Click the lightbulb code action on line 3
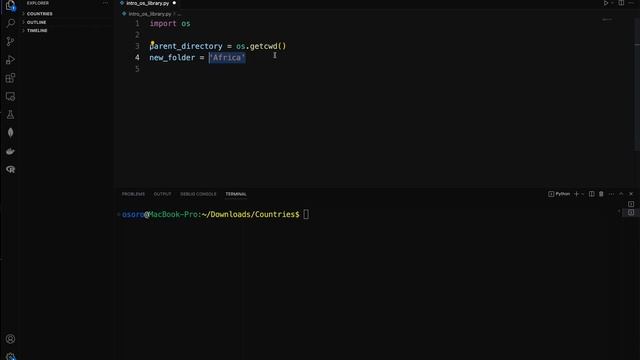 152,43
